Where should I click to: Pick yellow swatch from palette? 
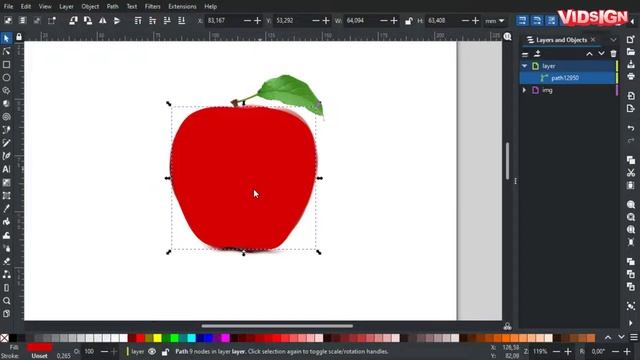click(157, 338)
